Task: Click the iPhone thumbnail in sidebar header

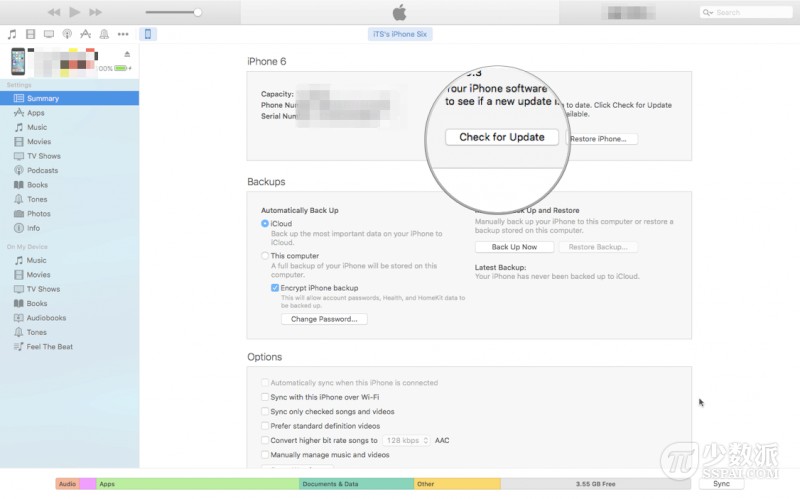Action: [18, 62]
